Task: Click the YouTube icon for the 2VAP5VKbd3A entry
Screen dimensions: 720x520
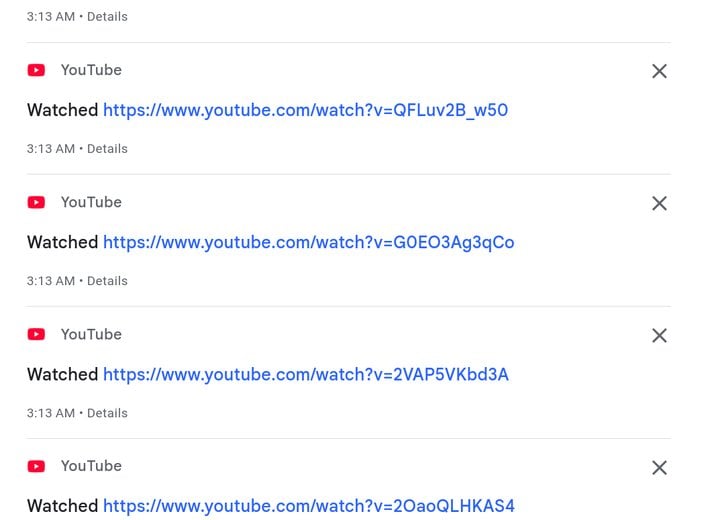Action: point(36,334)
